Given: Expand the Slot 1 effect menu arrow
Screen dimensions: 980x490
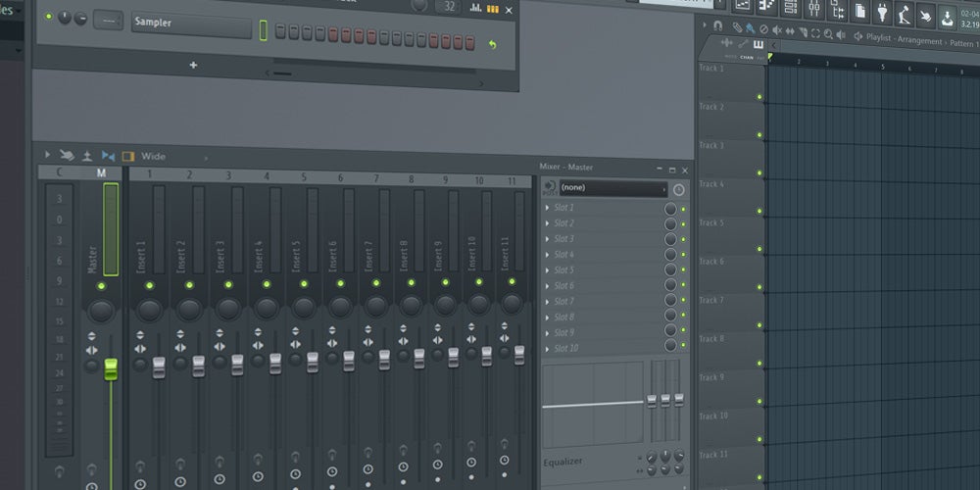Looking at the screenshot, I should (x=548, y=208).
